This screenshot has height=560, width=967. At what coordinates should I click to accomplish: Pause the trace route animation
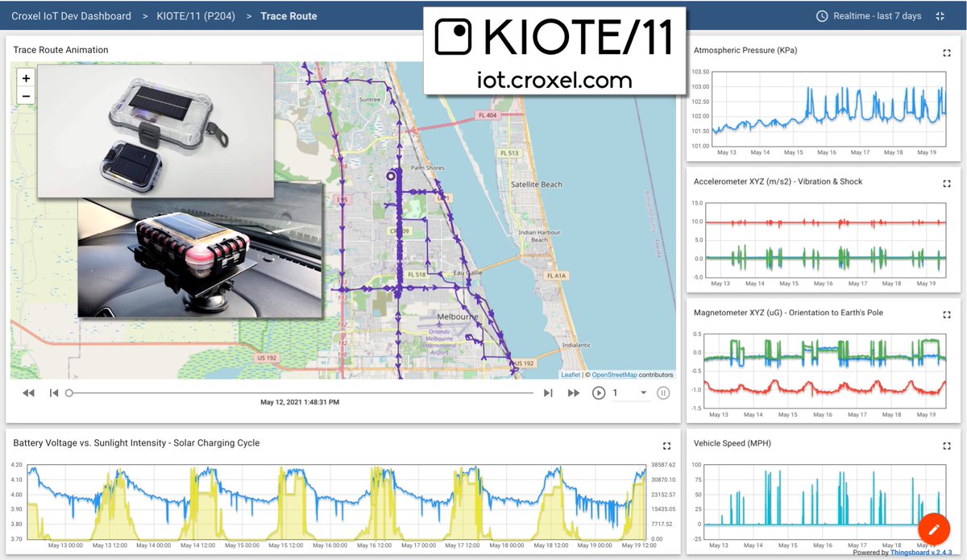click(663, 393)
